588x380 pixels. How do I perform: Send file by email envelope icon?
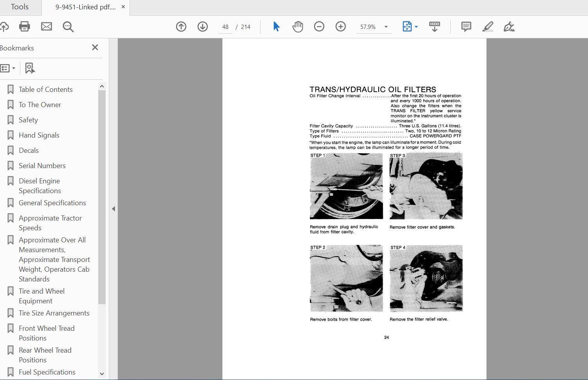tap(47, 27)
